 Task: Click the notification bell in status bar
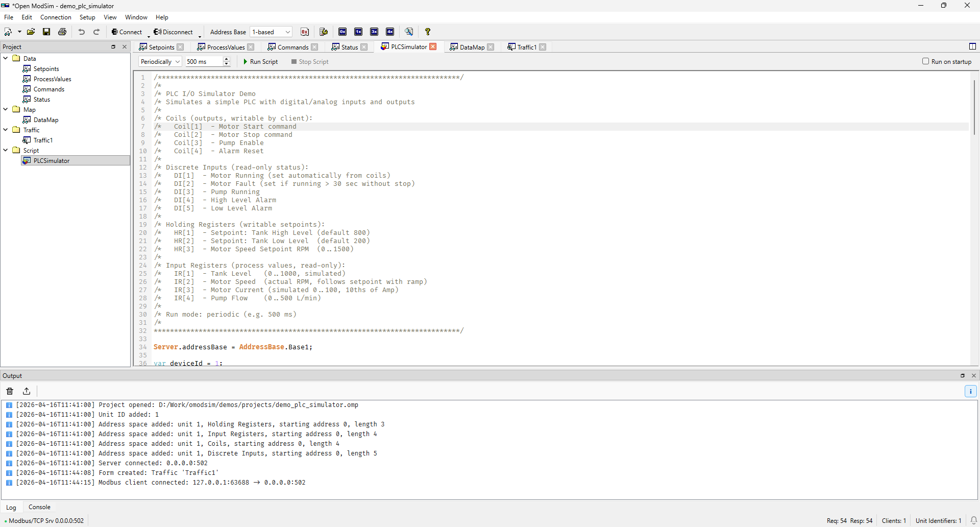coord(973,520)
